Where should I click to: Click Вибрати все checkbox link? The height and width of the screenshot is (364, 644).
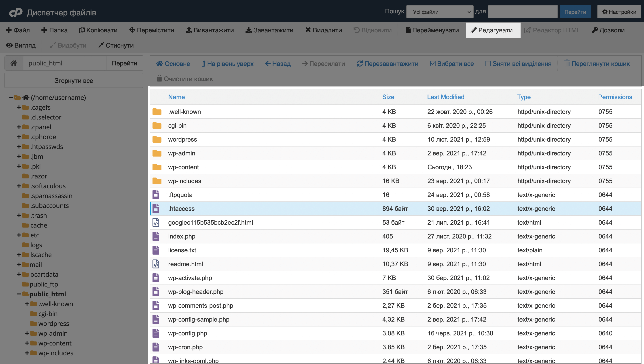(452, 64)
